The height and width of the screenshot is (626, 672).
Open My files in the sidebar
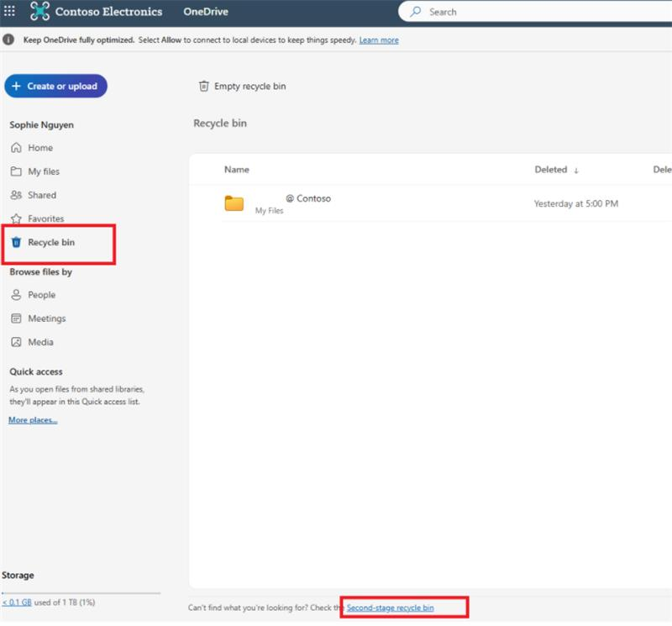tap(44, 171)
